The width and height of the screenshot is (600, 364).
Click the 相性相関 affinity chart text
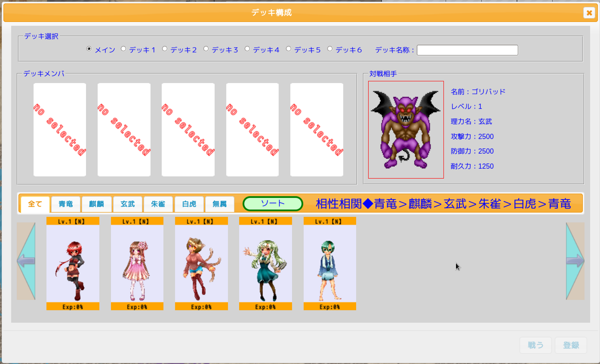coord(443,204)
